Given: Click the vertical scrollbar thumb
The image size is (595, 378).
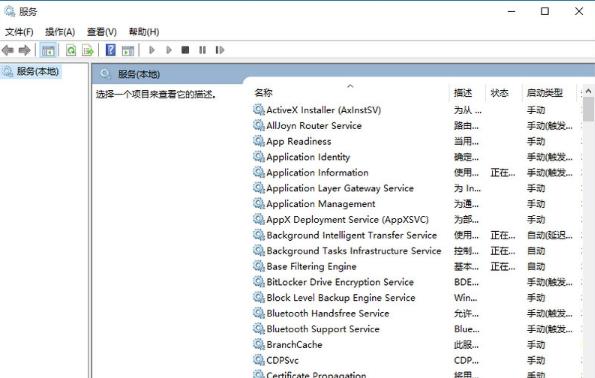Looking at the screenshot, I should point(589,109).
